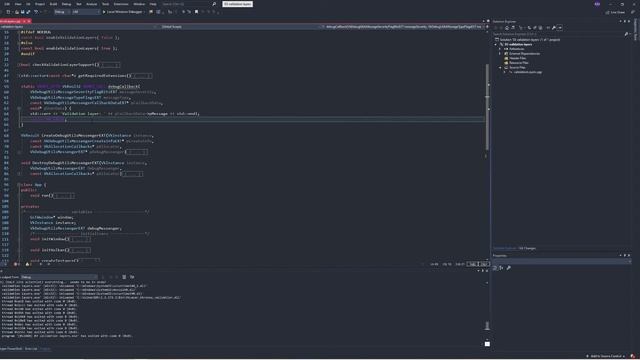Open the Project menu
Image resolution: width=640 pixels, height=360 pixels.
coord(40,4)
